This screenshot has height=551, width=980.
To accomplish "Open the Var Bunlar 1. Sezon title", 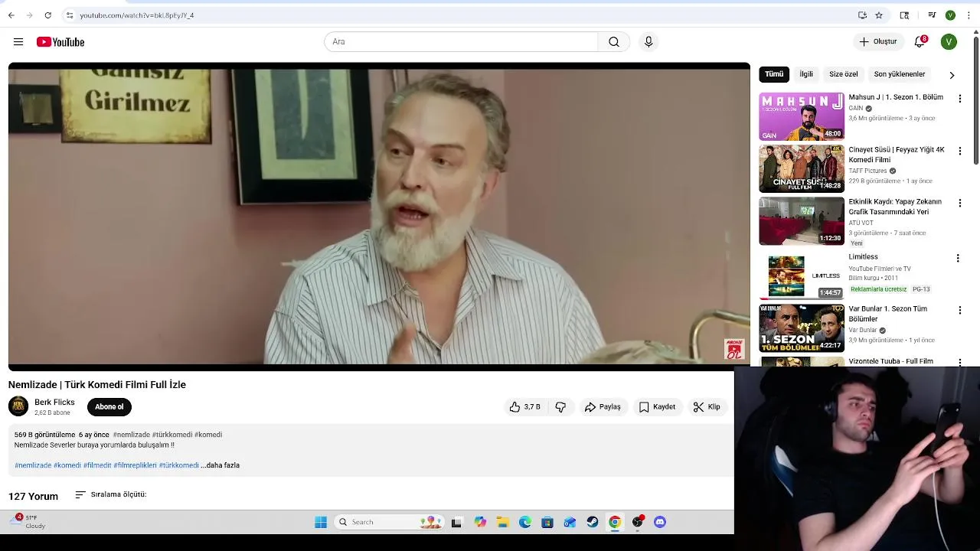I will click(x=888, y=314).
